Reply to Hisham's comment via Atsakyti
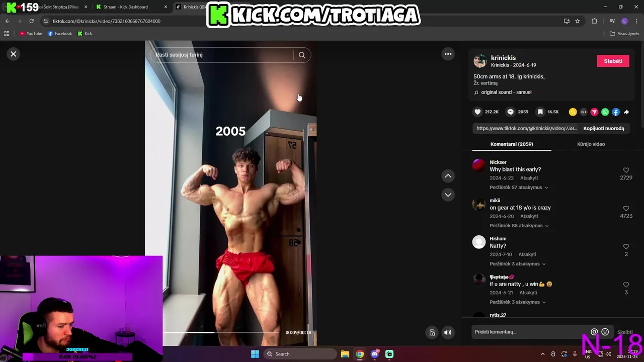Image resolution: width=644 pixels, height=362 pixels. 527,254
